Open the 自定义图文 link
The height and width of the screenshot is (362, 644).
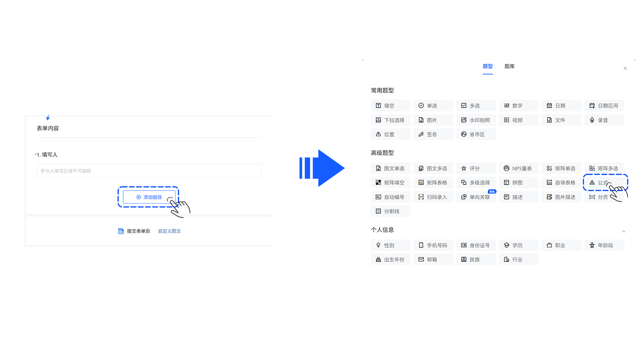[x=169, y=231]
